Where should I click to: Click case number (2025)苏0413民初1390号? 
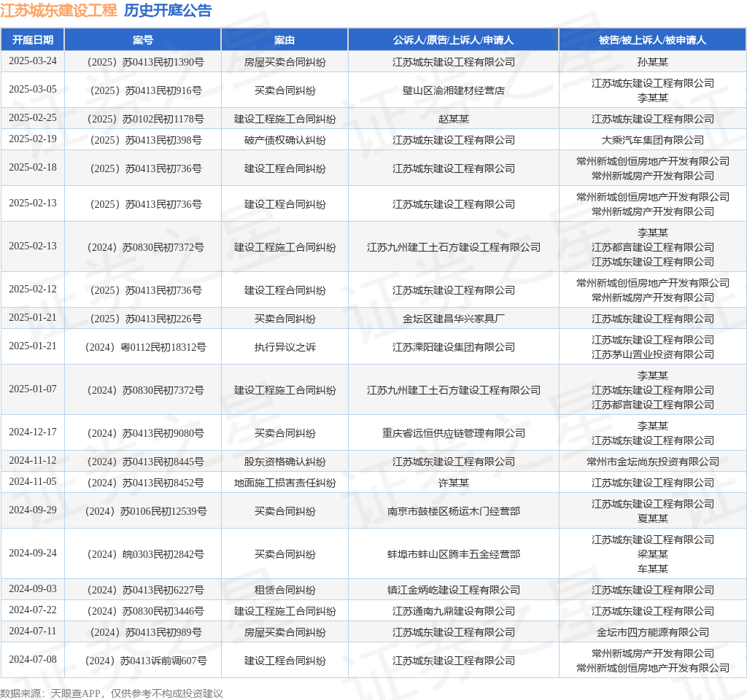145,63
